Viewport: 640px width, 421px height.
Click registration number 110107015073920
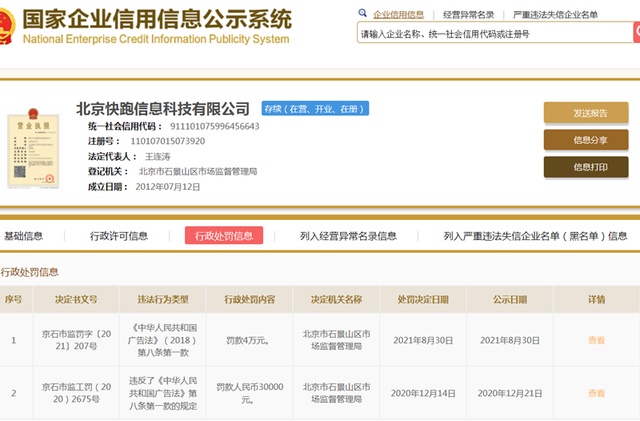point(168,141)
